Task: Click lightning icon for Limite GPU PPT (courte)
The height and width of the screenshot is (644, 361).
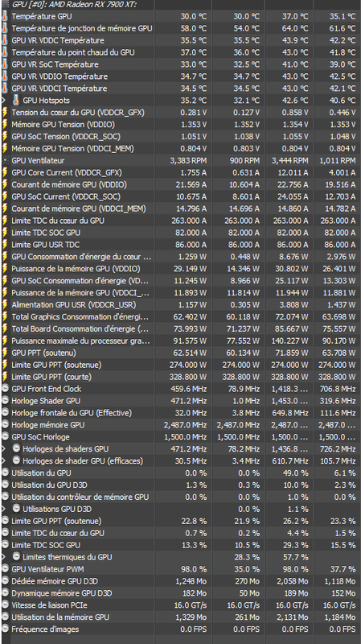Action: 5,377
